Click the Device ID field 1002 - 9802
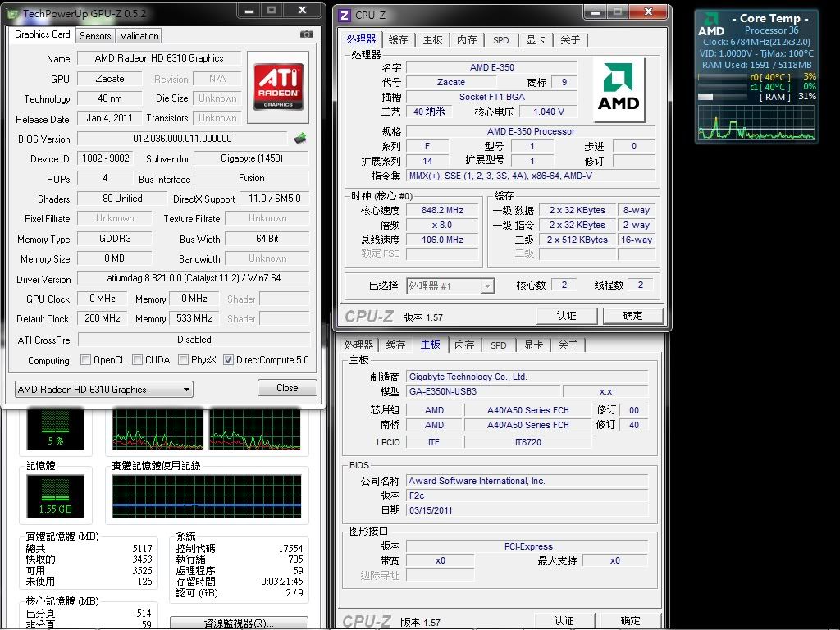Screen dimensions: 840x630 [x=107, y=158]
